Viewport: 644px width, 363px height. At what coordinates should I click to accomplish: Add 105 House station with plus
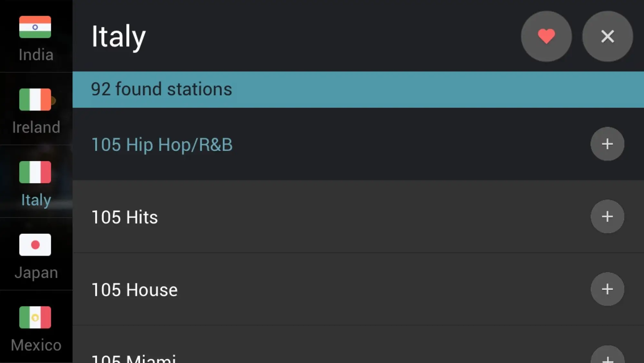(x=607, y=289)
